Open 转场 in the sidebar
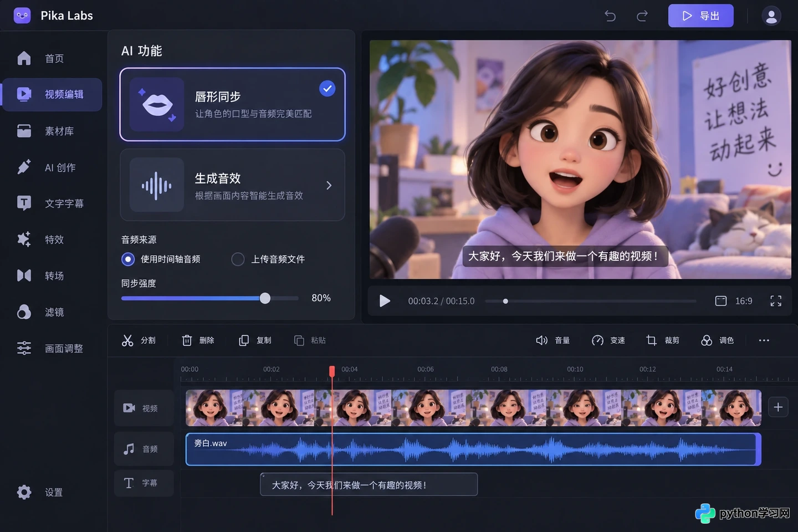The width and height of the screenshot is (798, 532). pos(52,275)
